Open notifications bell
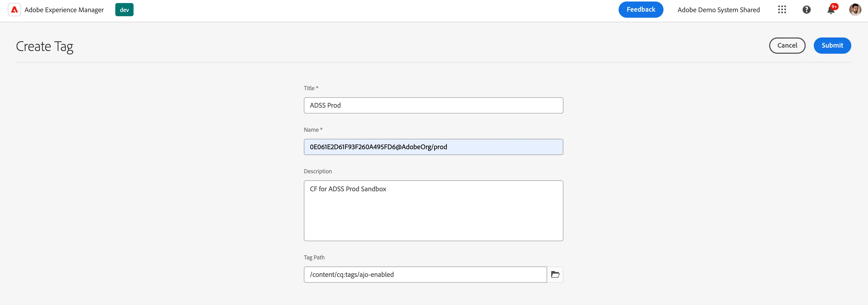The width and height of the screenshot is (868, 305). pos(831,9)
